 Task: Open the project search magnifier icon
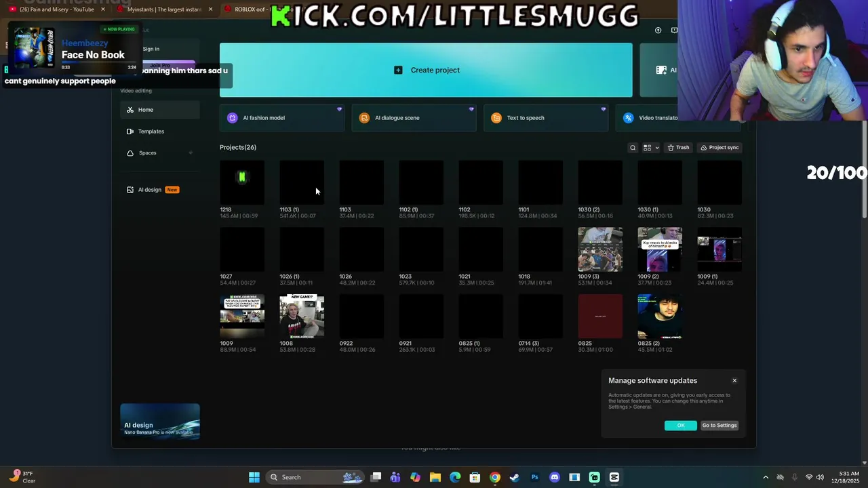(633, 148)
